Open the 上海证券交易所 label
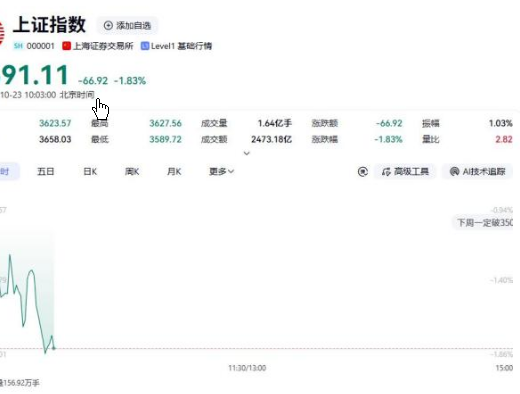520x394 pixels. pos(103,46)
